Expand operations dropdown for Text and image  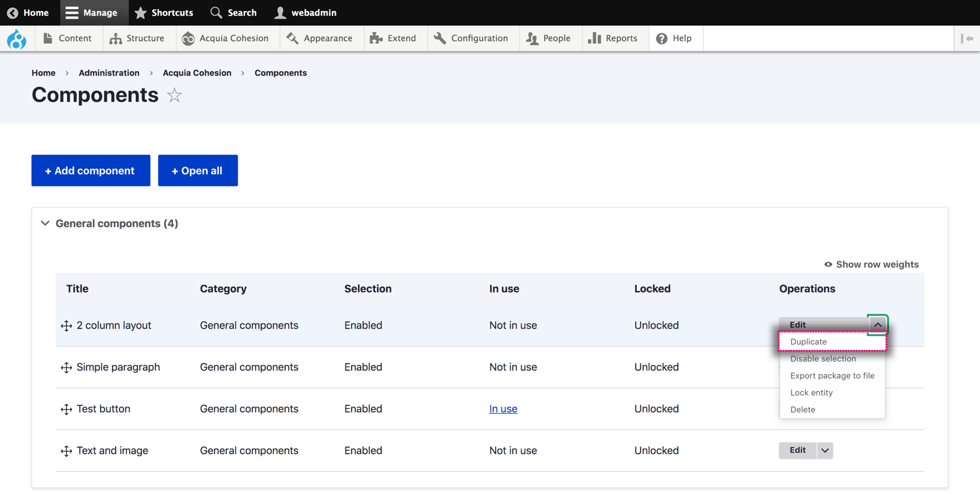(x=825, y=450)
